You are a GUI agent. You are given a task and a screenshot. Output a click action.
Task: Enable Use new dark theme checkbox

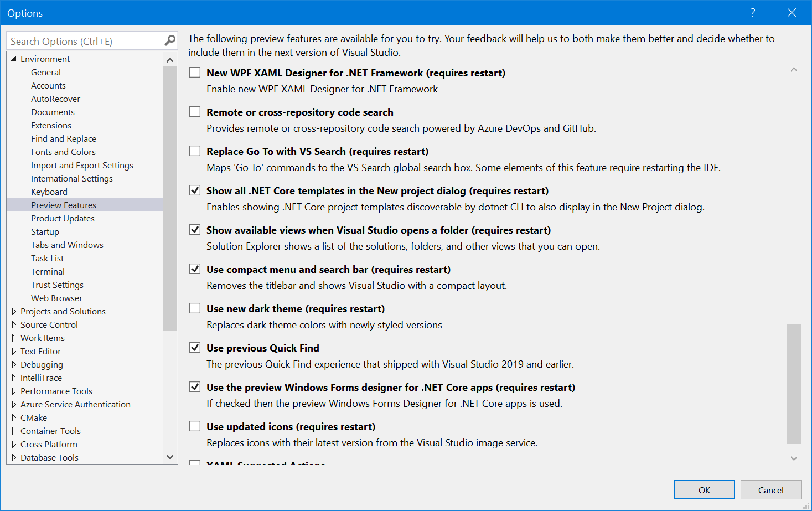[195, 308]
